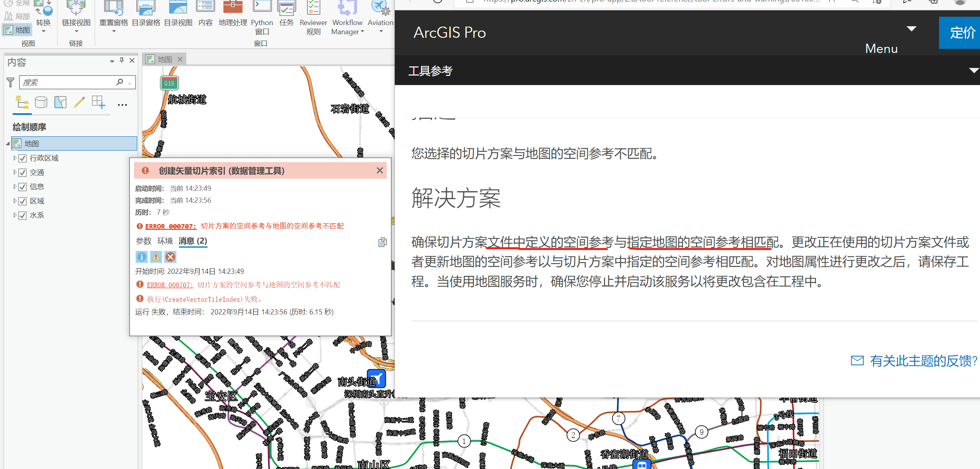Open the 重置窗格 (Reset Panes) menu
This screenshot has height=469, width=980.
coord(114,17)
